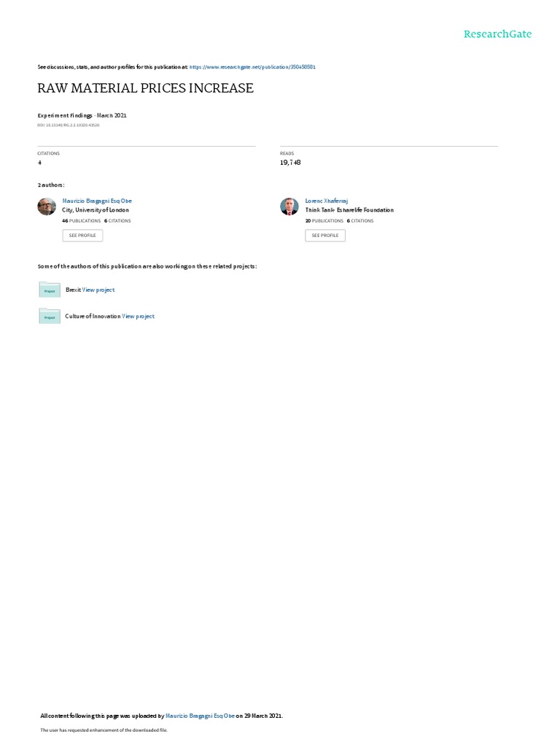Click the reads count 19,748
Image resolution: width=560 pixels, height=747 pixels.
coord(290,163)
